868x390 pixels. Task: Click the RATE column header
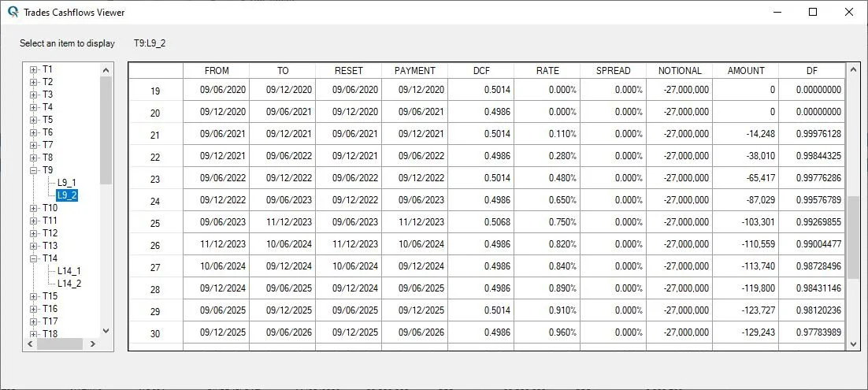[547, 71]
